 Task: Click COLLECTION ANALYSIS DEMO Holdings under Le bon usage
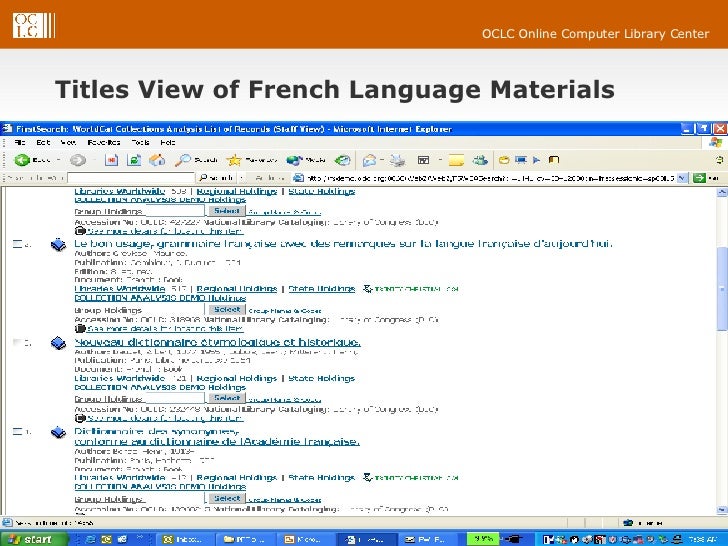160,298
